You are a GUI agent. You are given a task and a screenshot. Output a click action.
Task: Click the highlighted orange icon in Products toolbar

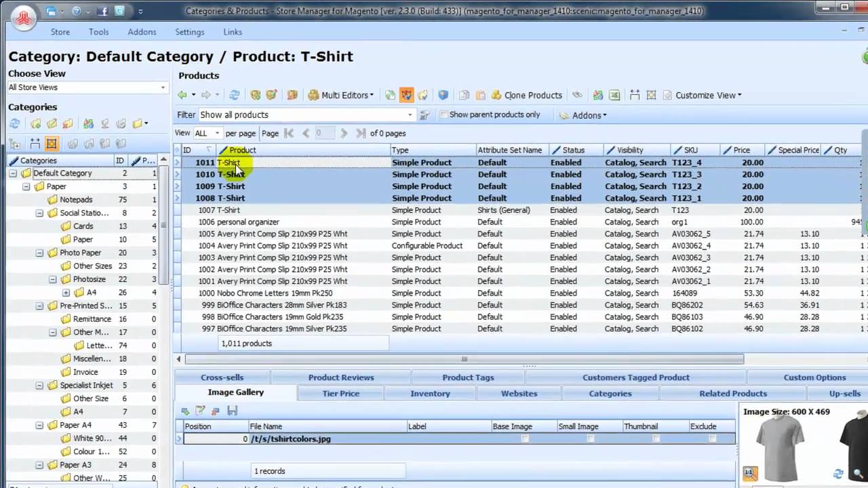(x=407, y=96)
